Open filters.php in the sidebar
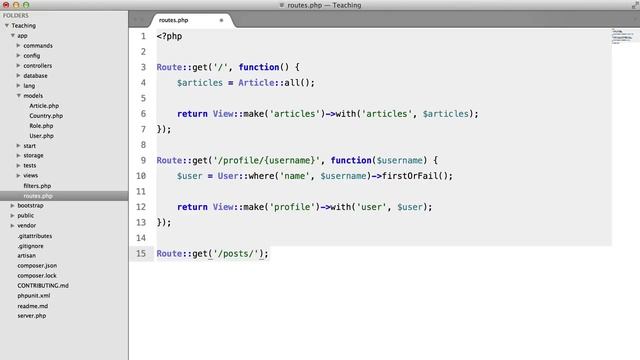This screenshot has height=360, width=640. point(37,186)
